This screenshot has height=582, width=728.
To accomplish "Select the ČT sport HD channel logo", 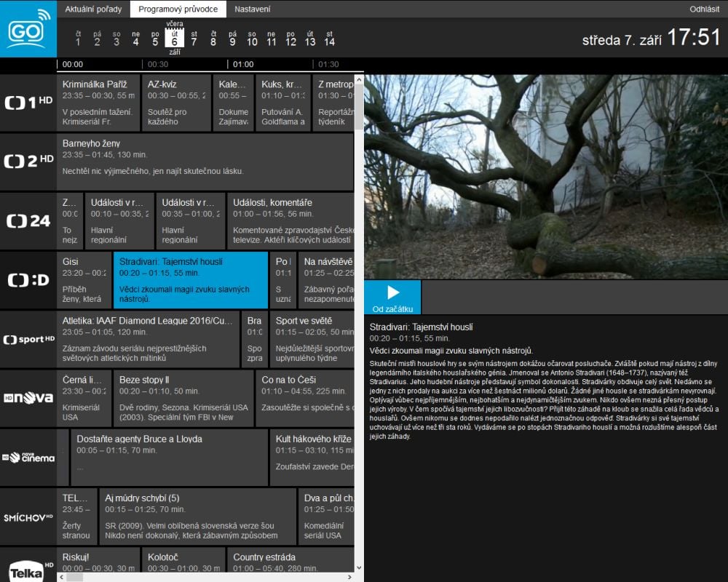I will (28, 339).
